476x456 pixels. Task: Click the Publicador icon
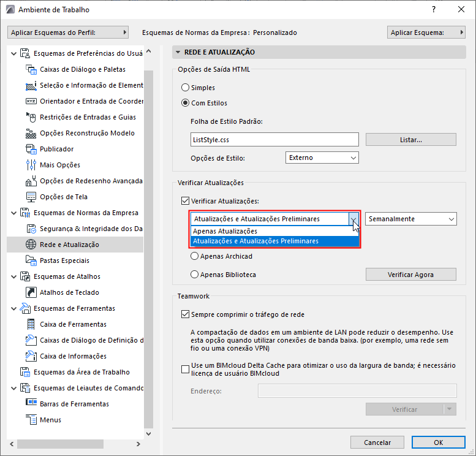click(x=31, y=149)
